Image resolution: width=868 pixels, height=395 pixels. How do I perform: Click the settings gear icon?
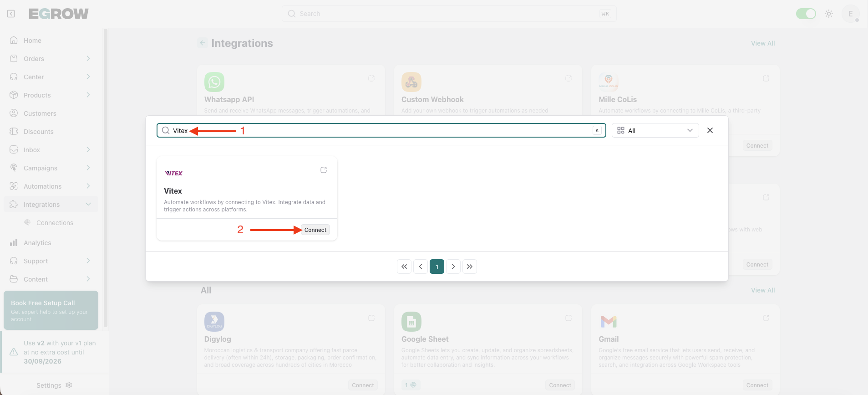click(x=69, y=385)
